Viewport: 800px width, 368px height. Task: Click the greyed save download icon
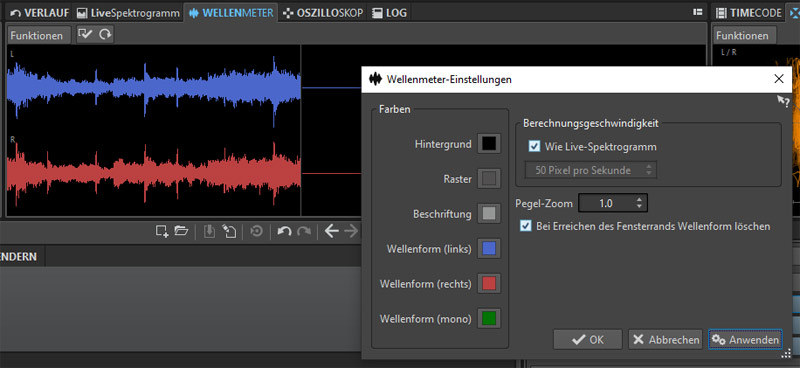point(209,232)
